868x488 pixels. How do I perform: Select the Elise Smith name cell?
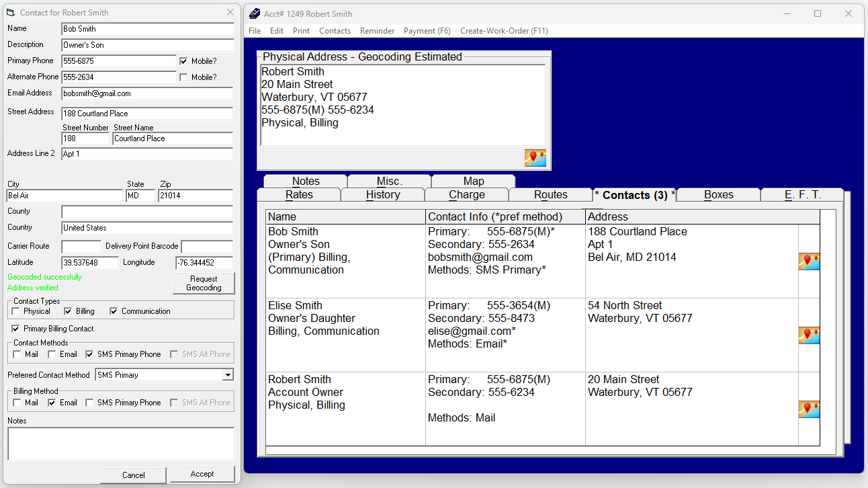pyautogui.click(x=345, y=335)
